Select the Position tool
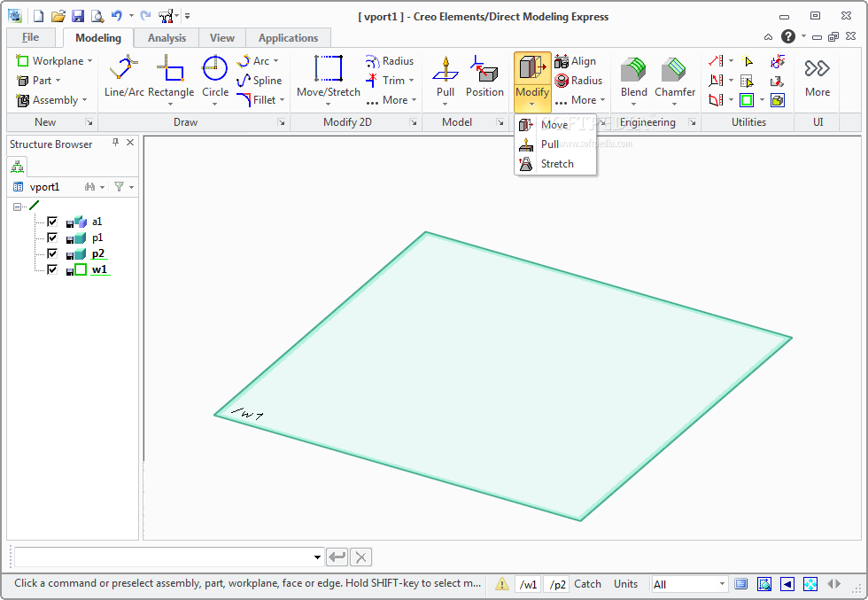This screenshot has height=600, width=868. pyautogui.click(x=484, y=78)
